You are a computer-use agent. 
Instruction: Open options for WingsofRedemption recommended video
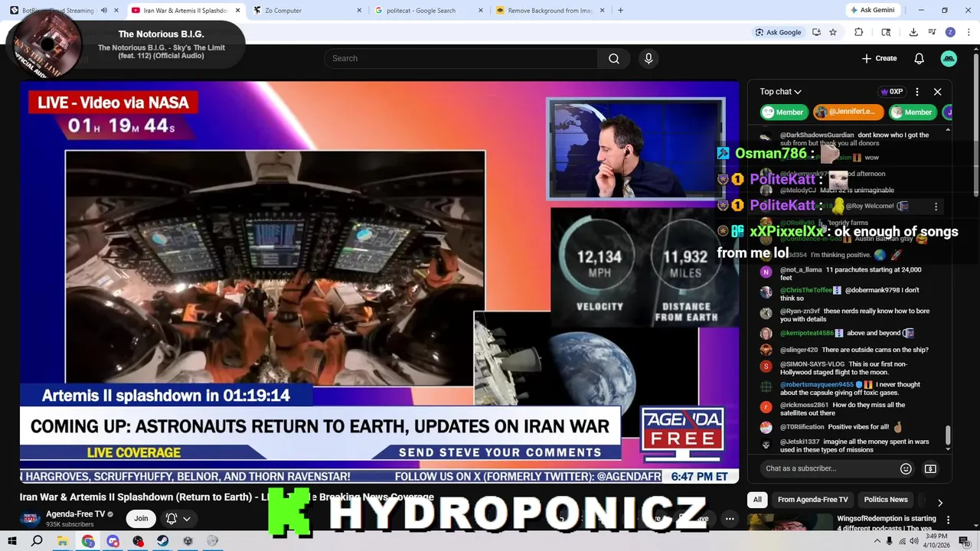[948, 520]
